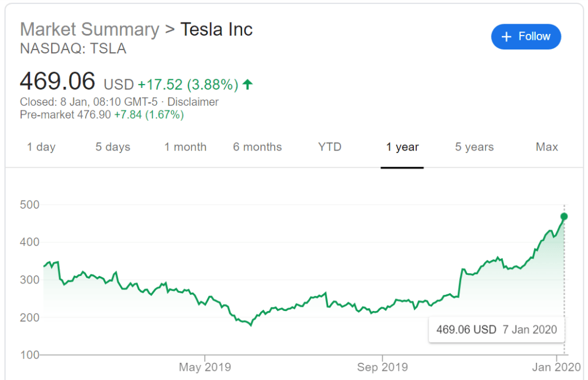This screenshot has width=588, height=380.
Task: Click the plus icon on Follow
Action: click(x=506, y=37)
